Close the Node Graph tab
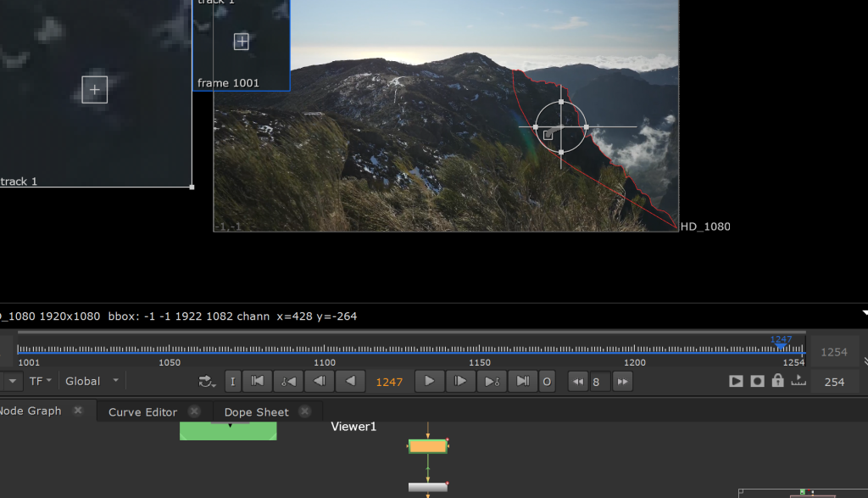 click(x=78, y=411)
